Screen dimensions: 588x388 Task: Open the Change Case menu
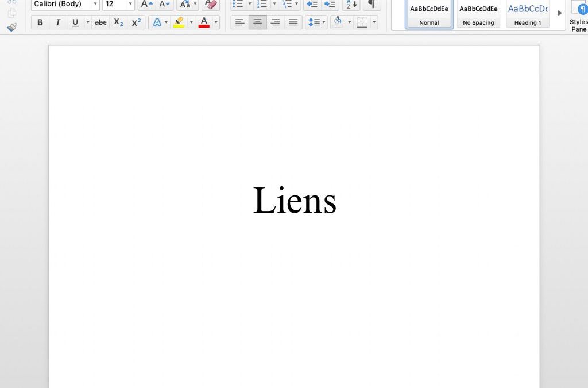(187, 4)
